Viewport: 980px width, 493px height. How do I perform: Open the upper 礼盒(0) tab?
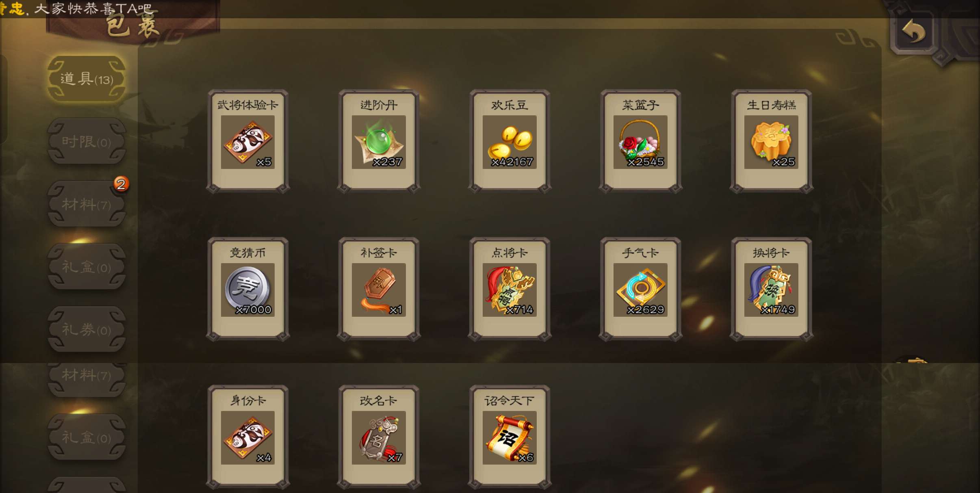(87, 267)
